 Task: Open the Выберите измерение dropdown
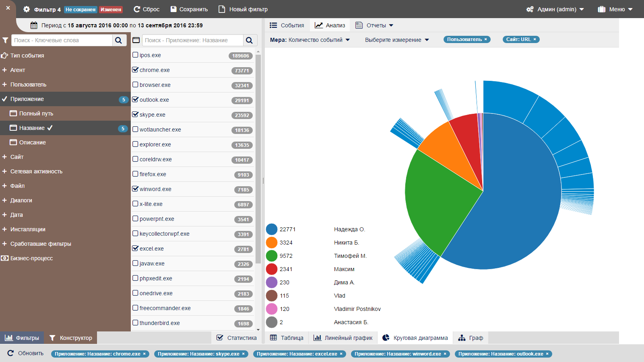397,40
